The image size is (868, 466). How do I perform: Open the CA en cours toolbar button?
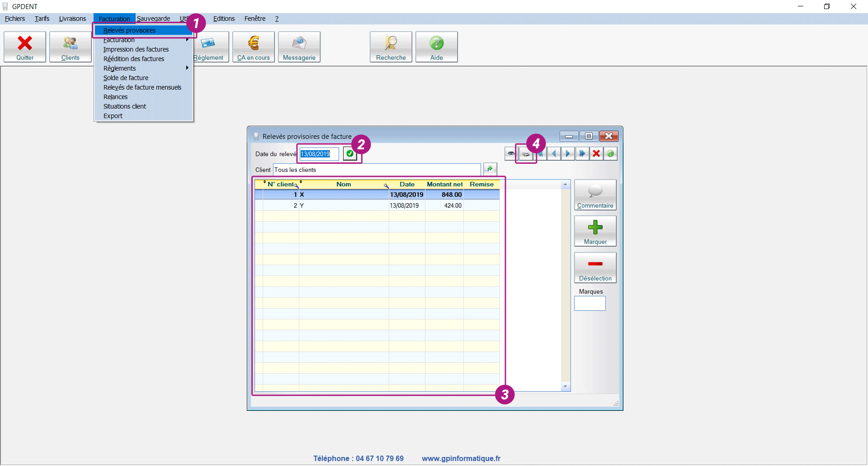253,47
